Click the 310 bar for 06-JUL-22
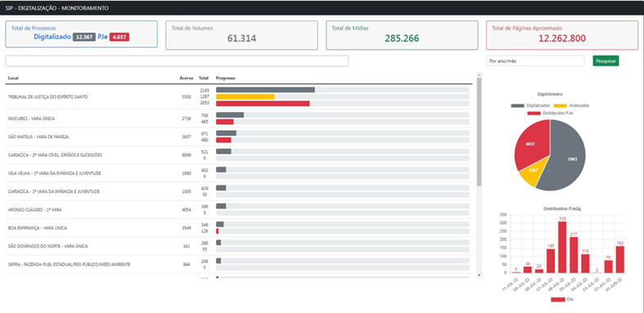Image resolution: width=644 pixels, height=313 pixels. (x=562, y=247)
